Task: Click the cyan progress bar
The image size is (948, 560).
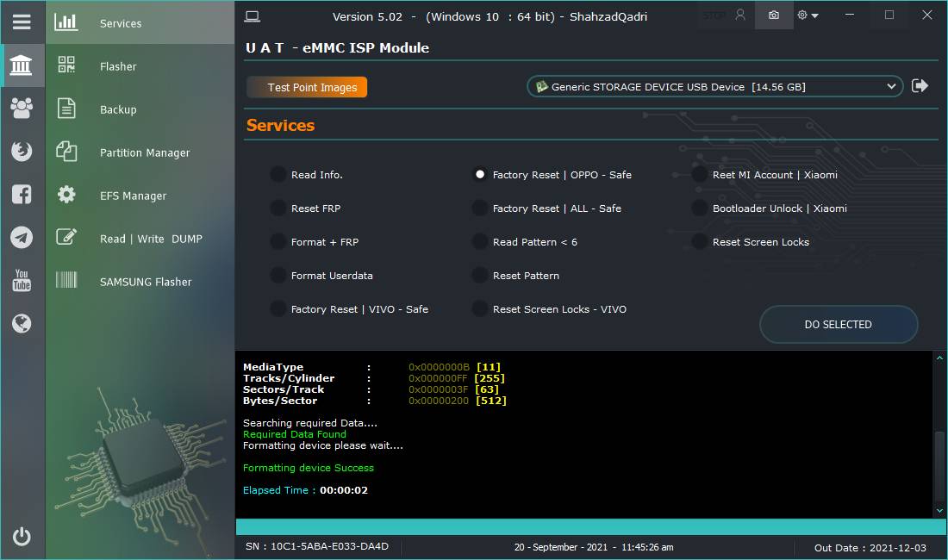Action: click(x=590, y=526)
